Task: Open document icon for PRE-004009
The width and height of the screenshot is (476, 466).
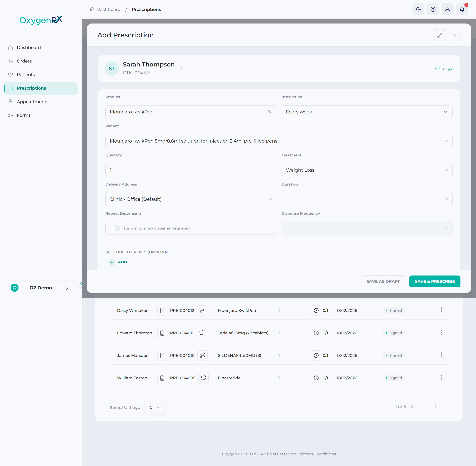Action: click(162, 378)
